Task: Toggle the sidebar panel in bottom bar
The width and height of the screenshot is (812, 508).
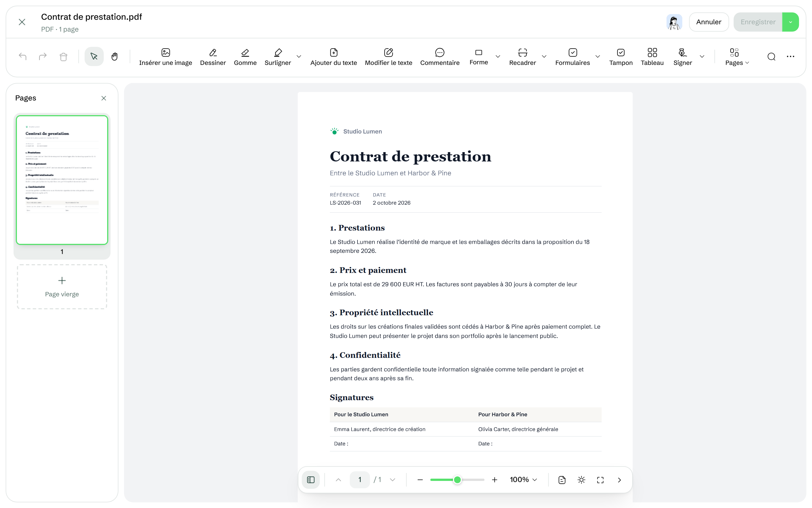Action: [311, 479]
